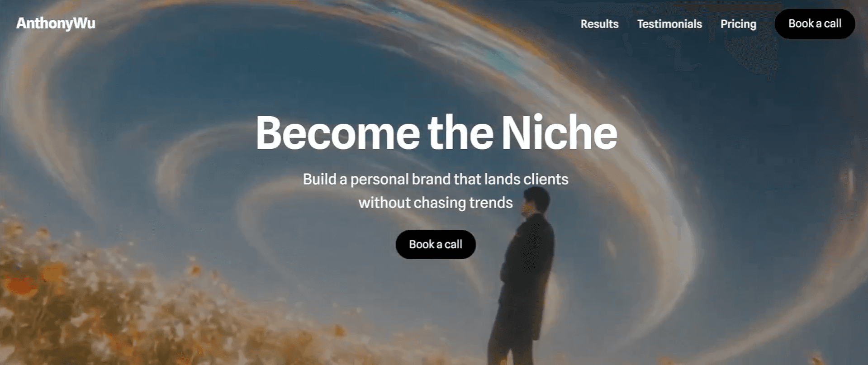
Task: Click the word "without" in the subtitle
Action: (x=384, y=203)
